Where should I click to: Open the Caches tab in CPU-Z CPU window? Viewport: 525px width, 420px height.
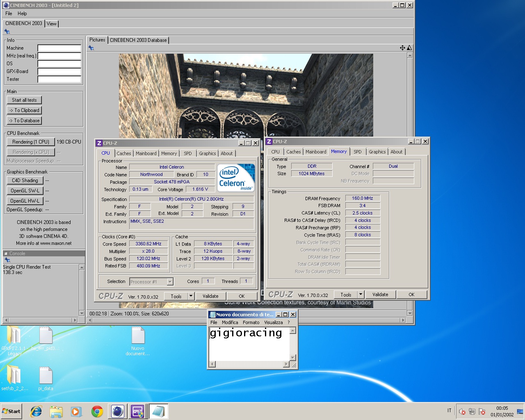click(124, 153)
